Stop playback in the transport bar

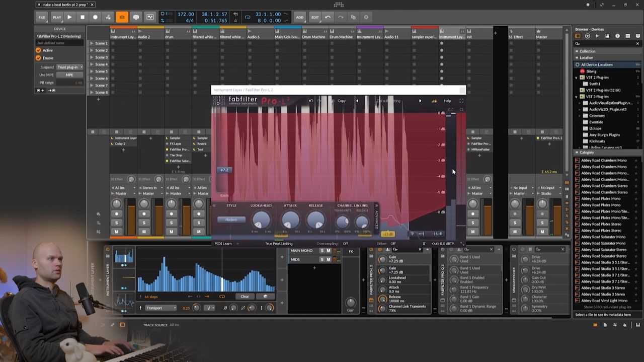[x=83, y=17]
